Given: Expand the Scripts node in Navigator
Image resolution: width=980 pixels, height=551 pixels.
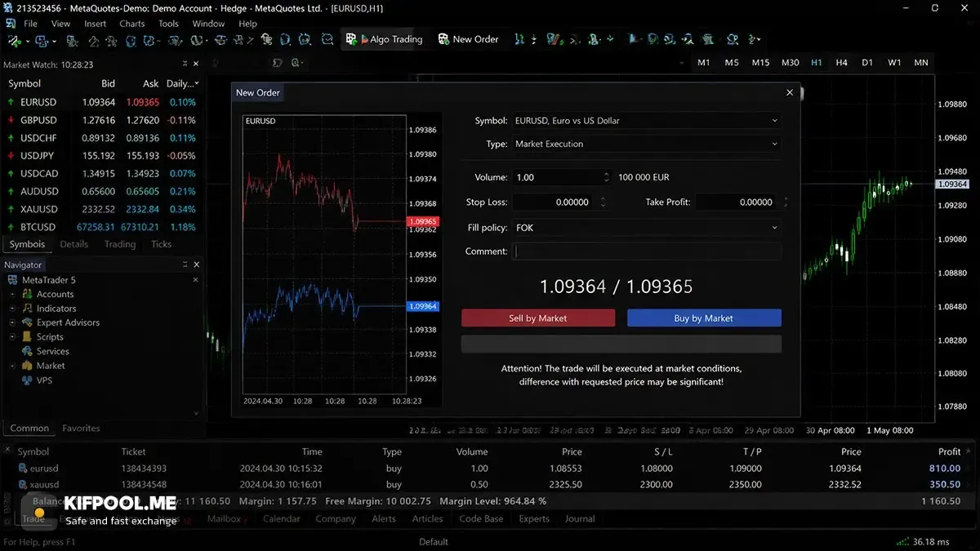Looking at the screenshot, I should (x=12, y=337).
